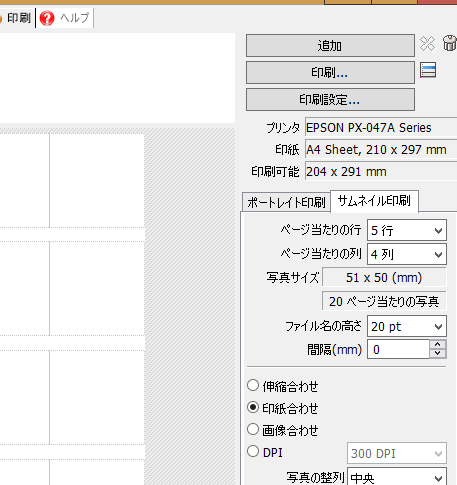Open the 印刷 tab in the toolbar
The image size is (457, 485).
click(17, 18)
